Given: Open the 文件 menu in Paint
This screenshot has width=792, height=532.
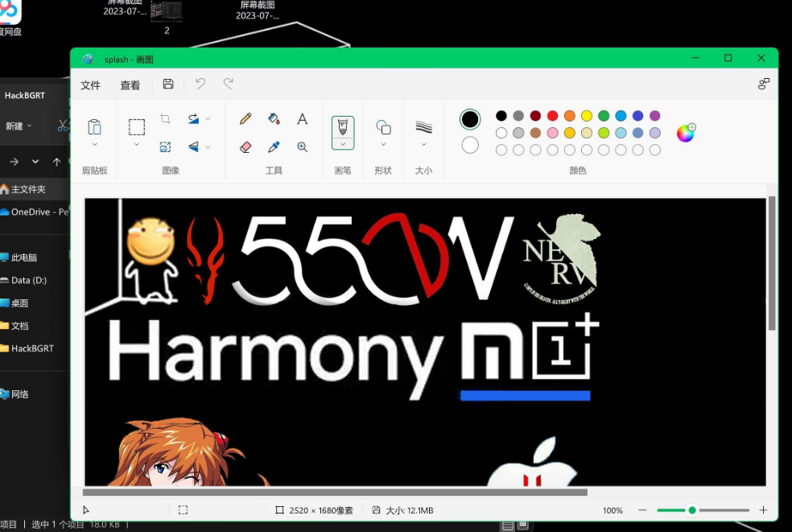Looking at the screenshot, I should 90,85.
